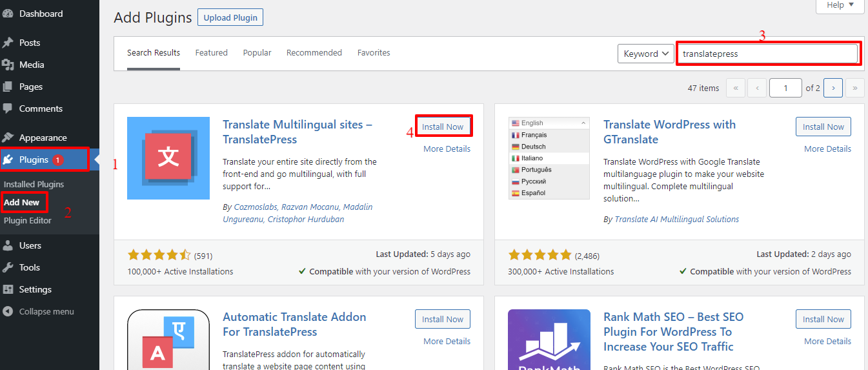Screen dimensions: 868x370
Task: Expand the Help tab dropdown
Action: [x=840, y=6]
